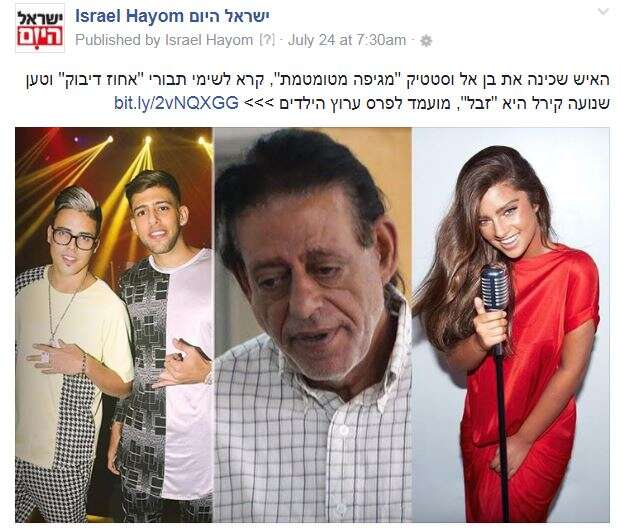Follow the bit.ly/2vNQXGG link
The width and height of the screenshot is (621, 531).
pos(176,103)
